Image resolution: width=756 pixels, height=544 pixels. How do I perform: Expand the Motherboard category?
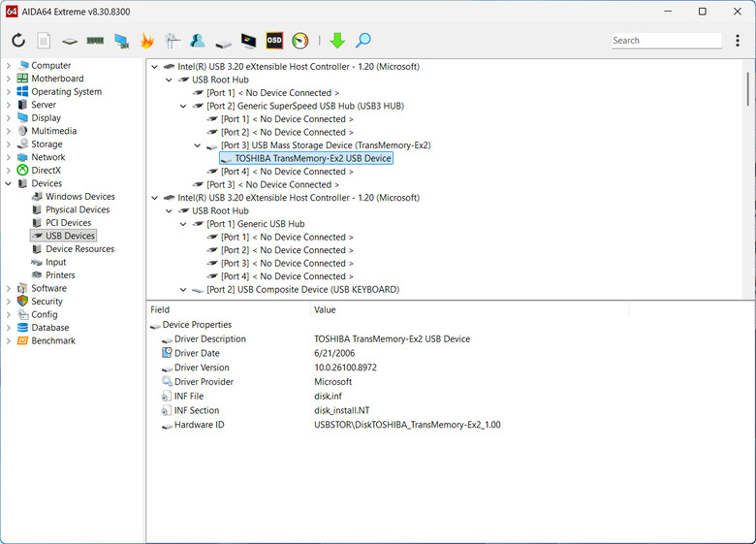8,79
